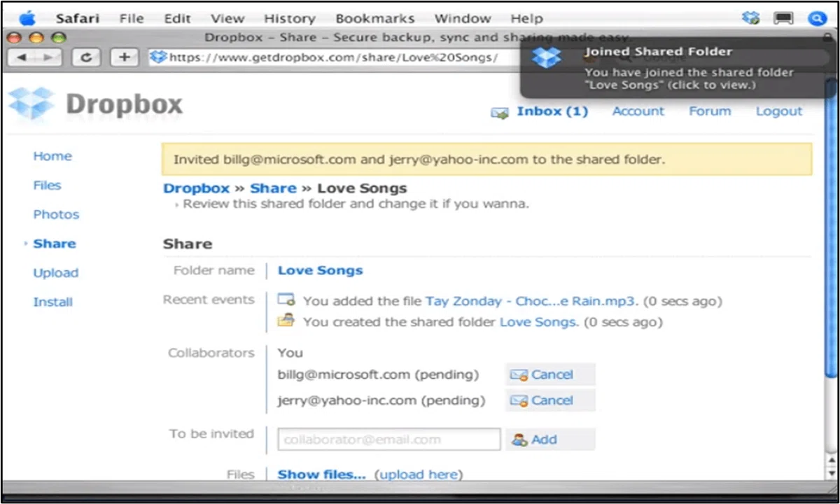Click the Joined Shared Folder notification
840x504 pixels.
coord(679,67)
